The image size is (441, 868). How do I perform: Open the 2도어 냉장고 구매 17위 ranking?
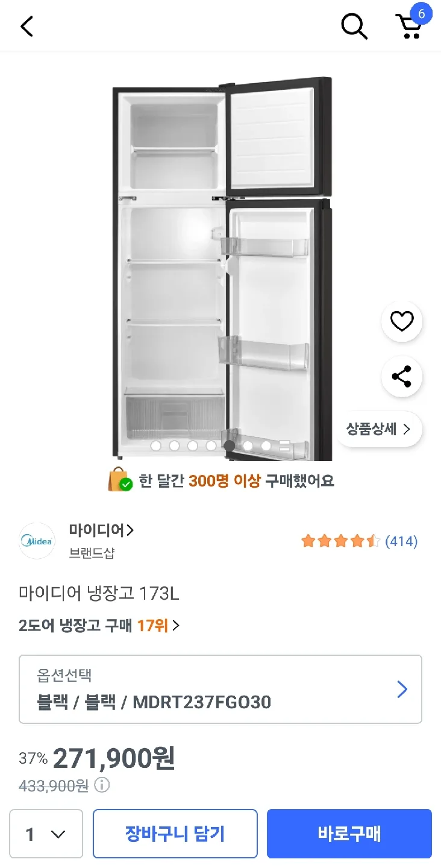99,625
